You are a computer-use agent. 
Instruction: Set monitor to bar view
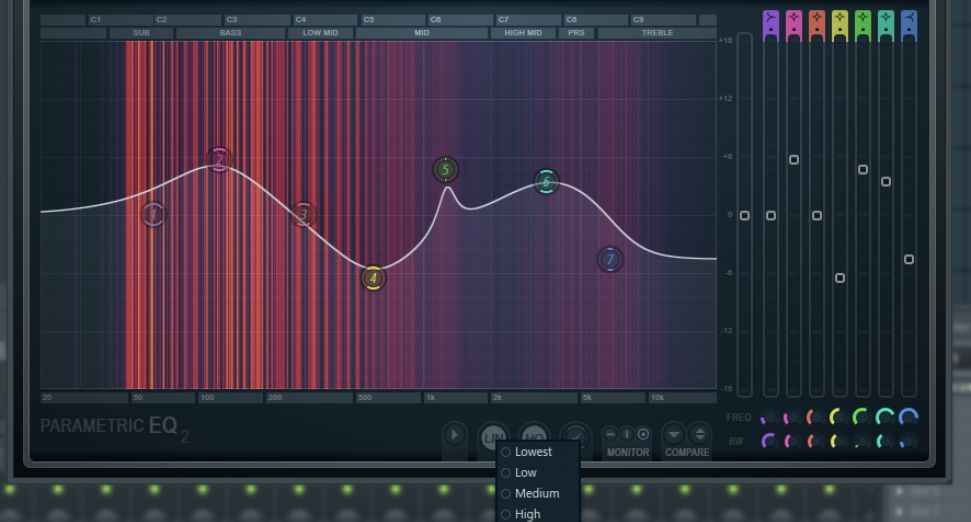point(627,434)
